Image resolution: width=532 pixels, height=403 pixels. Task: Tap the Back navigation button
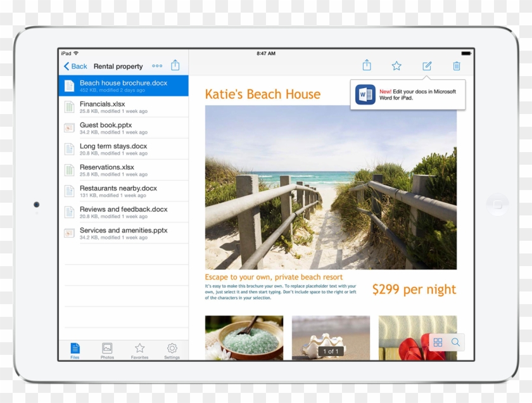click(x=74, y=66)
